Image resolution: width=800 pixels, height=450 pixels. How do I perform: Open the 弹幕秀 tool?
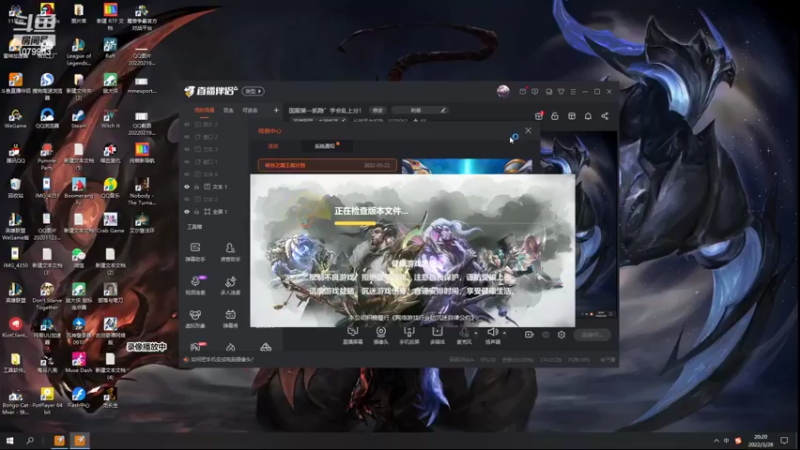click(x=230, y=318)
